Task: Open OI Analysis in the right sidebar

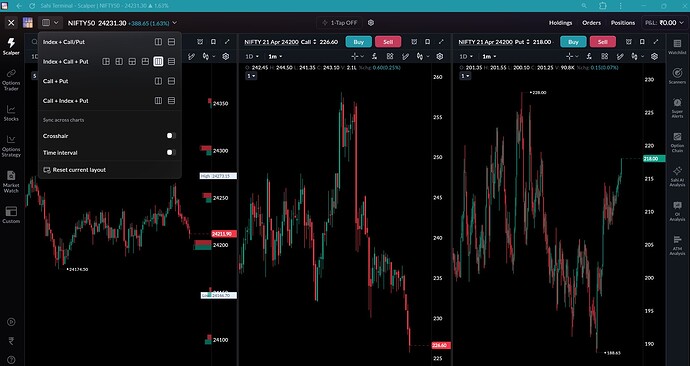Action: pyautogui.click(x=677, y=211)
